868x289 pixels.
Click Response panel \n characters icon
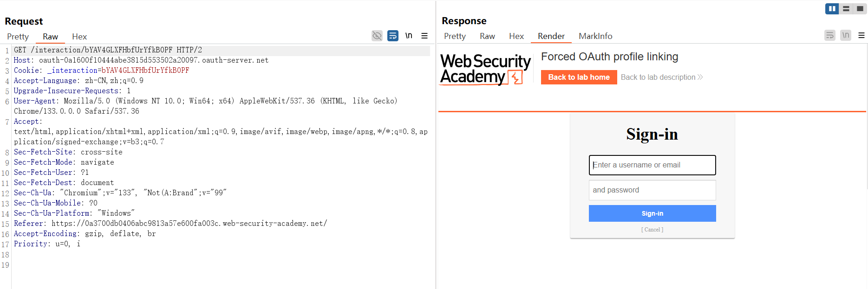click(x=846, y=35)
